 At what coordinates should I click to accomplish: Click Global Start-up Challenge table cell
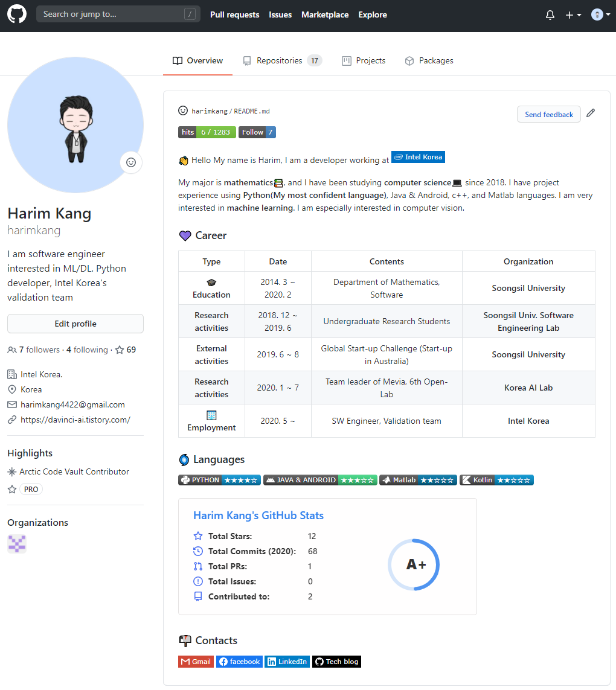tap(387, 355)
